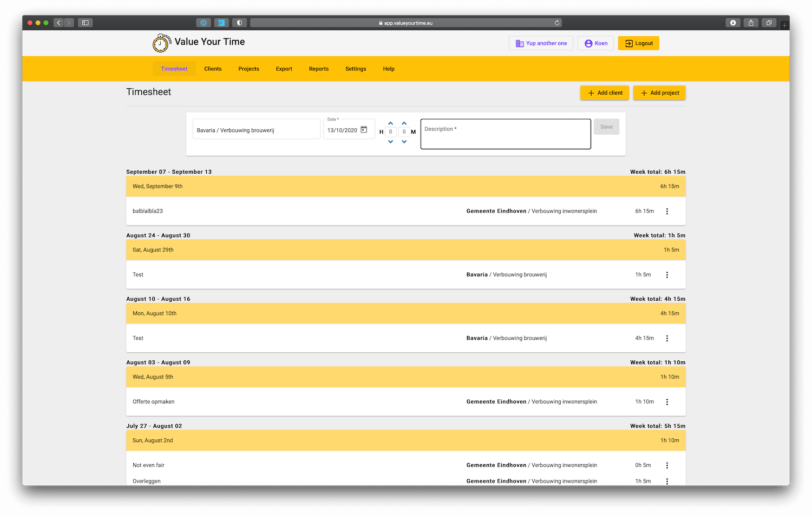Open the calendar date picker icon
Image resolution: width=812 pixels, height=515 pixels.
[364, 130]
